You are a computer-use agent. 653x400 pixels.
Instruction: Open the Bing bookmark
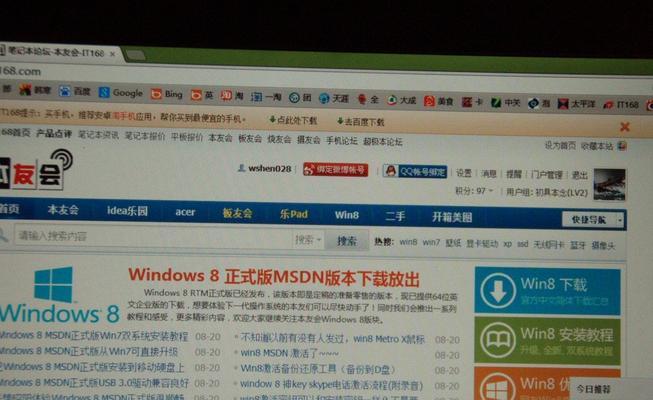[x=167, y=94]
